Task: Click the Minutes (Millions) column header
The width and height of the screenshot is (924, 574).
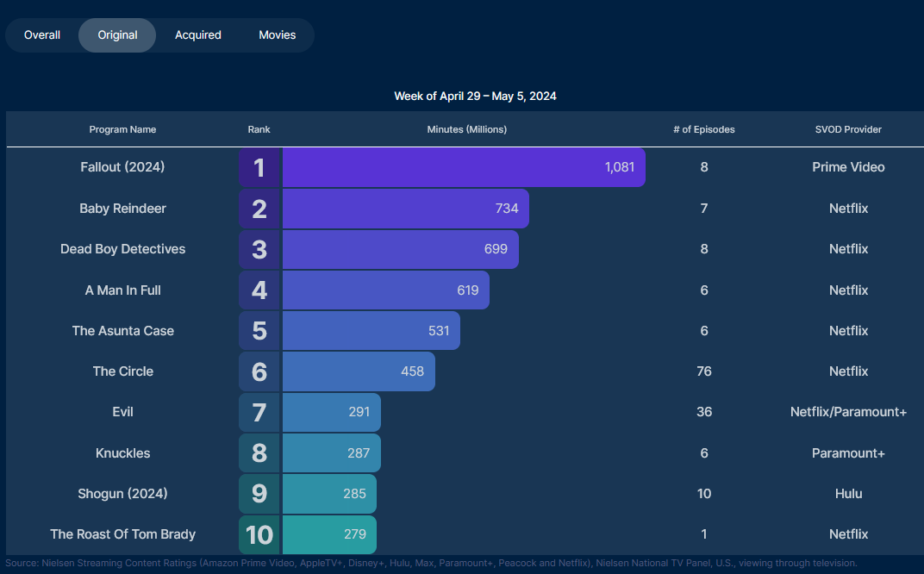Action: pyautogui.click(x=467, y=129)
